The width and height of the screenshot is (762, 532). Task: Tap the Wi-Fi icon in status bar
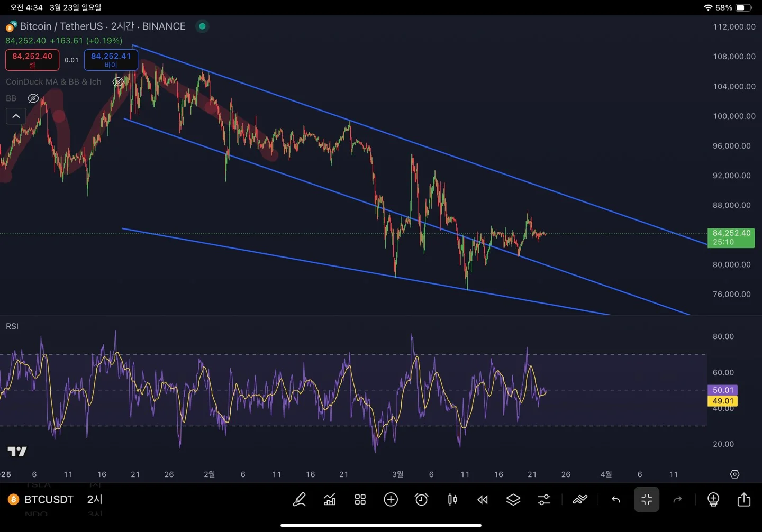pos(708,8)
